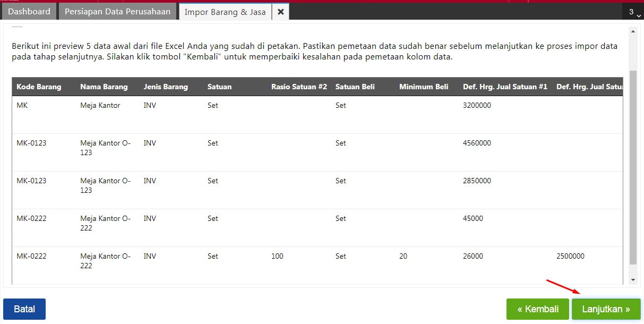
Task: Click the Rasio Satuan #2 column header
Action: pyautogui.click(x=299, y=87)
